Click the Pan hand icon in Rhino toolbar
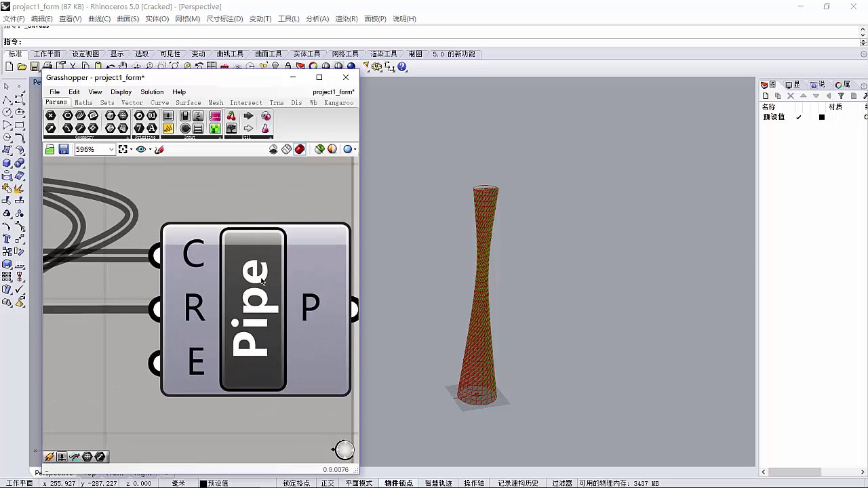Viewport: 868px width, 488px height. [123, 66]
